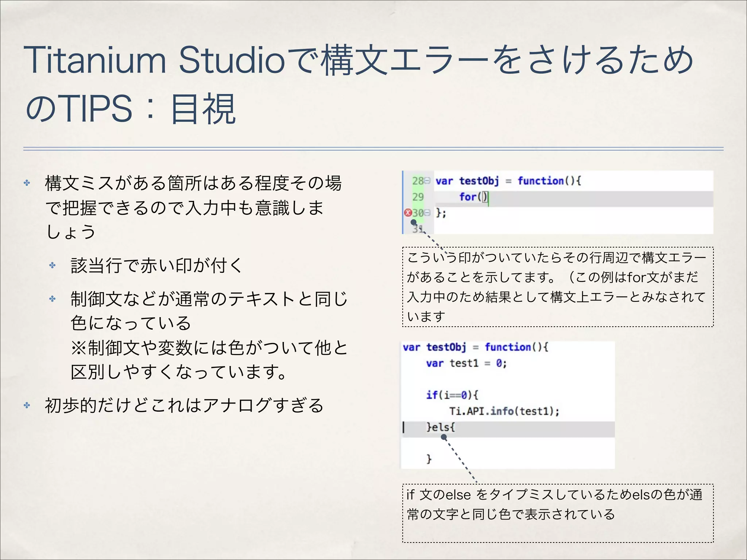
Task: Click the annotation box starting 'if 文のelse をタイプミス'
Action: click(558, 513)
